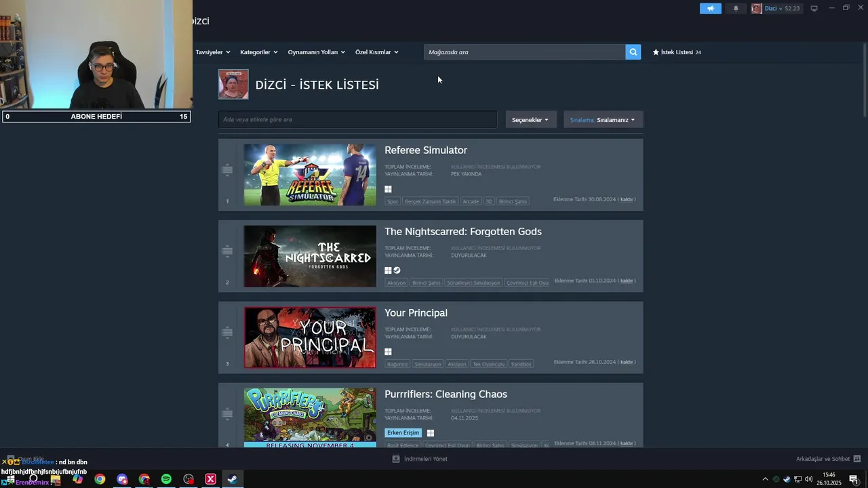Click the Arcade tag

click(x=471, y=201)
